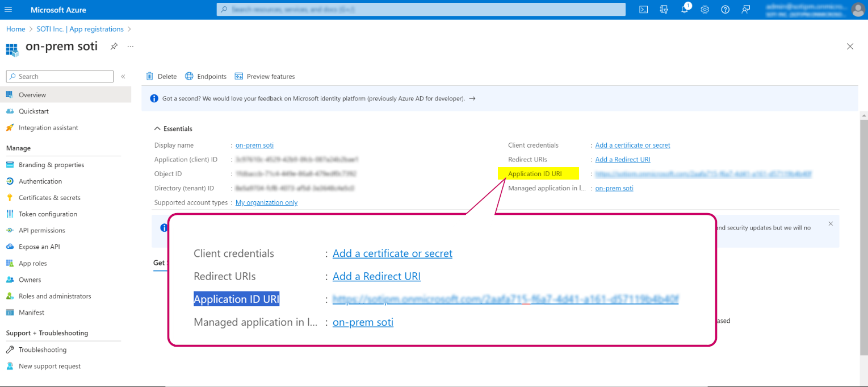Open the Application ID URI link in Essentials
Screen dimensions: 868x387
point(703,174)
